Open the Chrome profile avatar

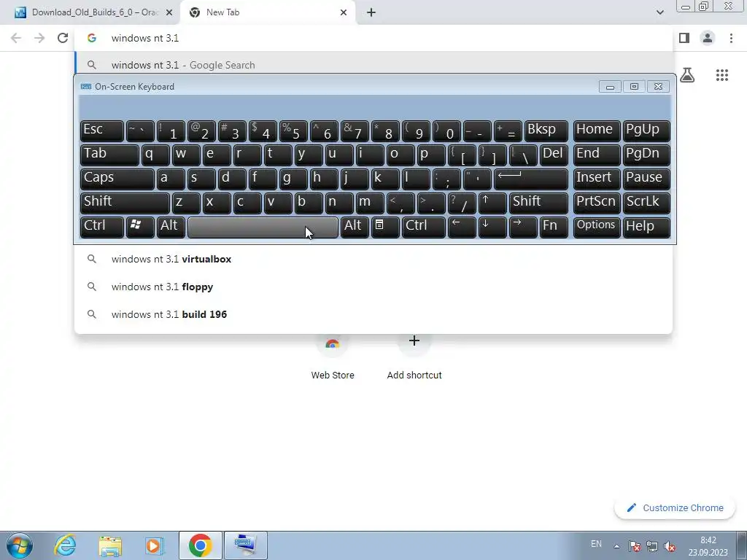click(x=708, y=38)
